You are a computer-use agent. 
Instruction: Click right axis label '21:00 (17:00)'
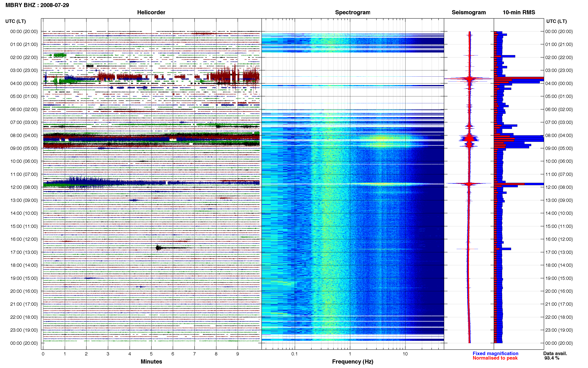tap(559, 304)
